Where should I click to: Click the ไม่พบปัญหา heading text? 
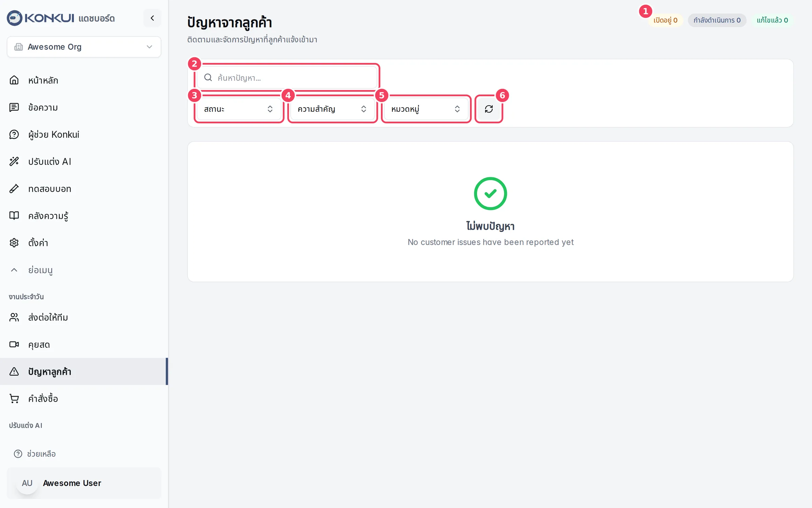click(490, 226)
